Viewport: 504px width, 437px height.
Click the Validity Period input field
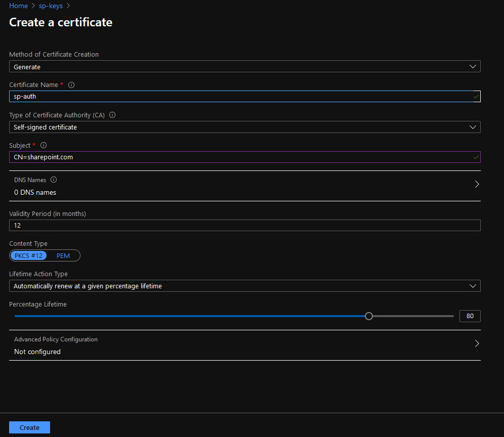pyautogui.click(x=244, y=226)
